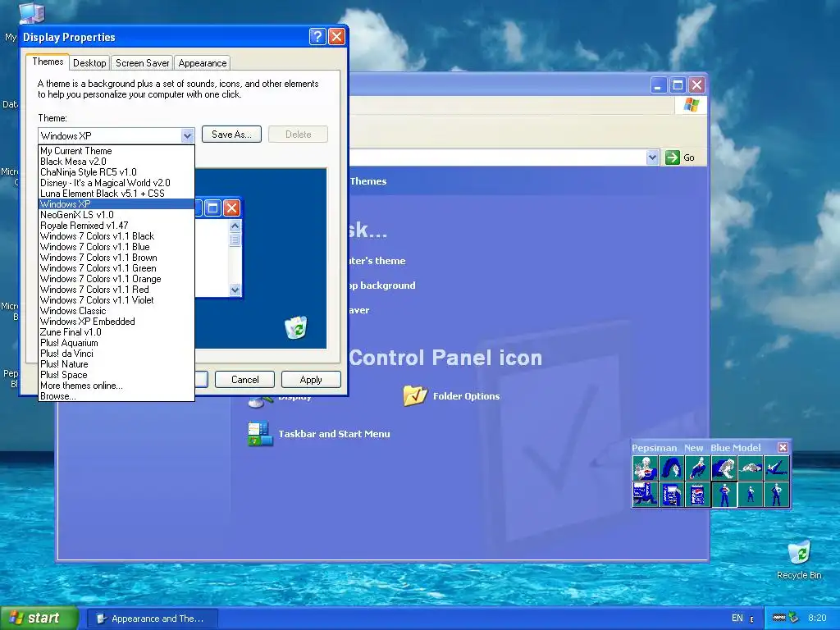Screen dimensions: 840x630
Task: Close the Pepsiman toolbar
Action: pyautogui.click(x=783, y=447)
